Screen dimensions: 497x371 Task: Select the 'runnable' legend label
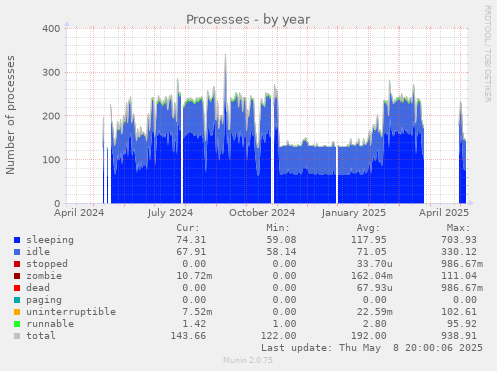[50, 324]
